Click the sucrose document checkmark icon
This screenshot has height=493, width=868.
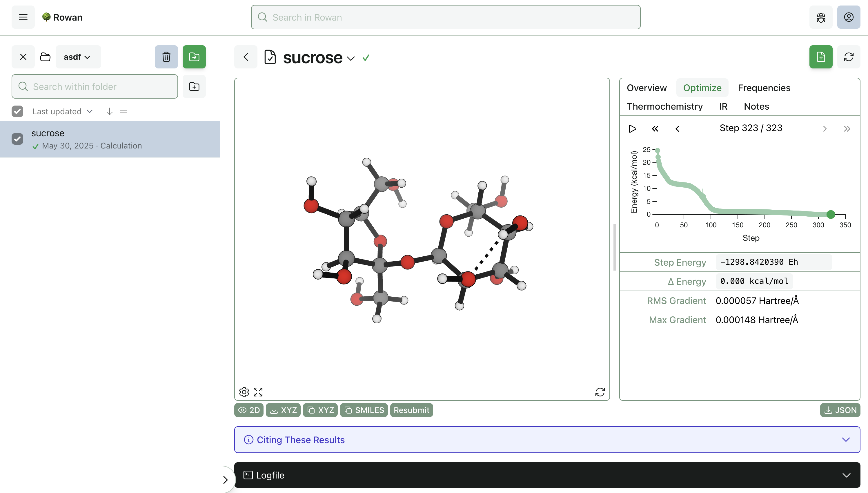point(270,57)
